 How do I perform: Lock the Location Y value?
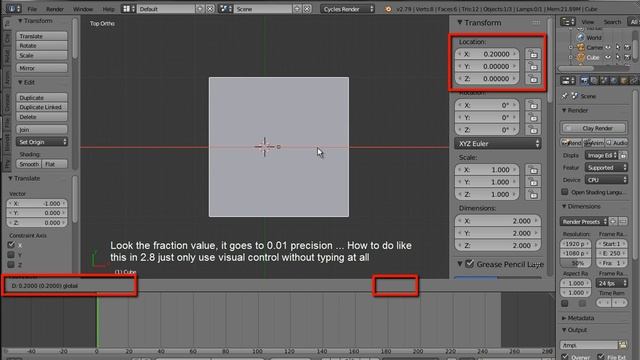point(533,66)
